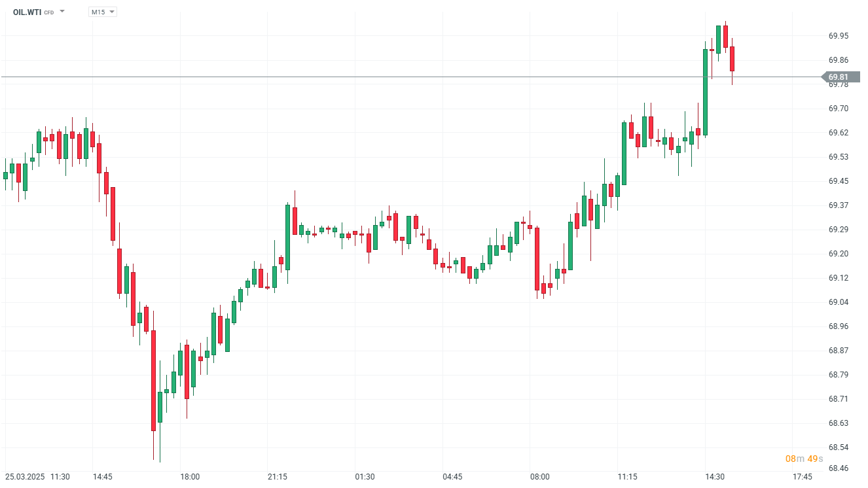The height and width of the screenshot is (488, 868).
Task: Click the 14:45 time axis label
Action: click(102, 477)
